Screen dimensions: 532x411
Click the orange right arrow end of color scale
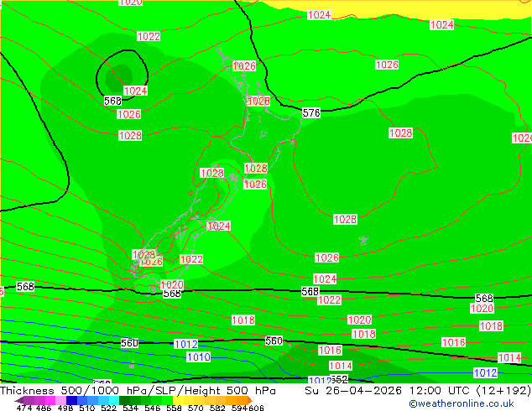coord(250,400)
